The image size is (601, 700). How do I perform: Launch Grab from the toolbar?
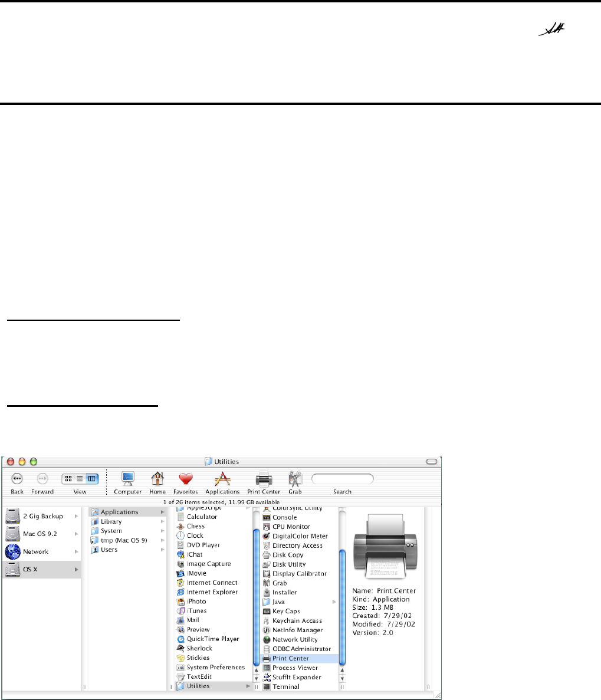pyautogui.click(x=295, y=482)
